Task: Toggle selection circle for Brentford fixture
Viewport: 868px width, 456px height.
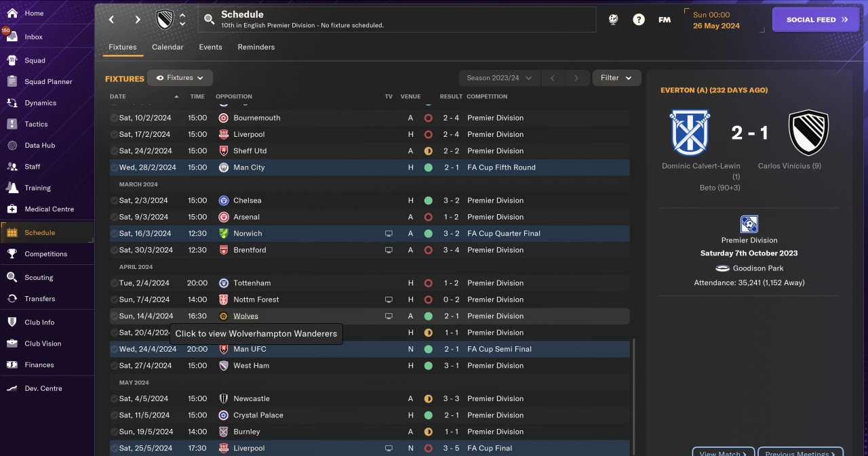Action: tap(114, 250)
